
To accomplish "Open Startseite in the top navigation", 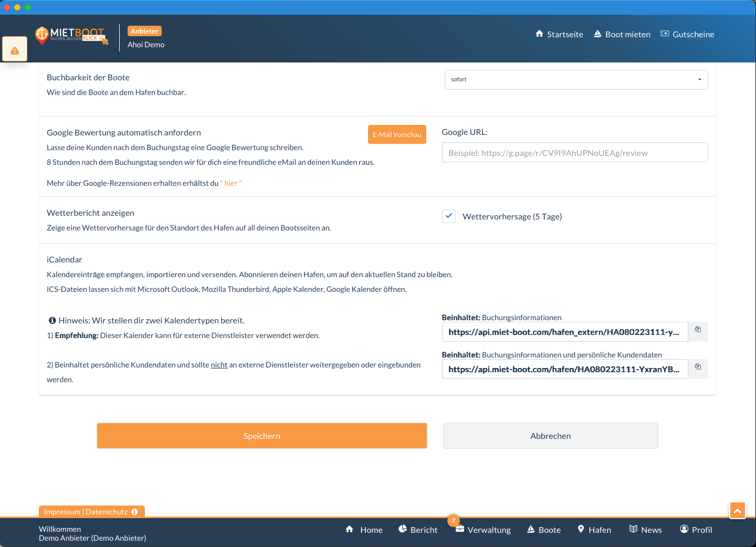I will click(559, 34).
